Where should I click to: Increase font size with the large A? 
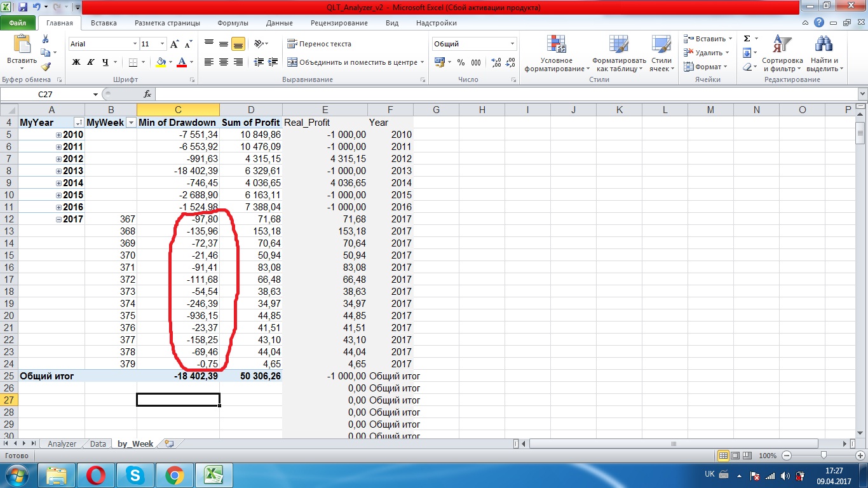[x=175, y=44]
